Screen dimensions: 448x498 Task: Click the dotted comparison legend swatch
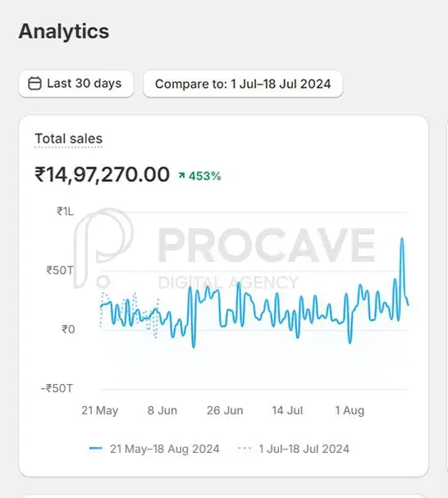(245, 449)
